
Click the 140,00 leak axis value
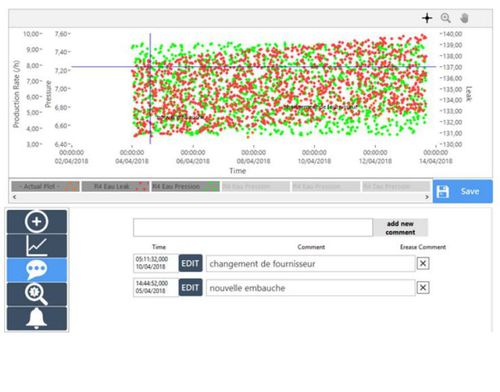point(453,34)
